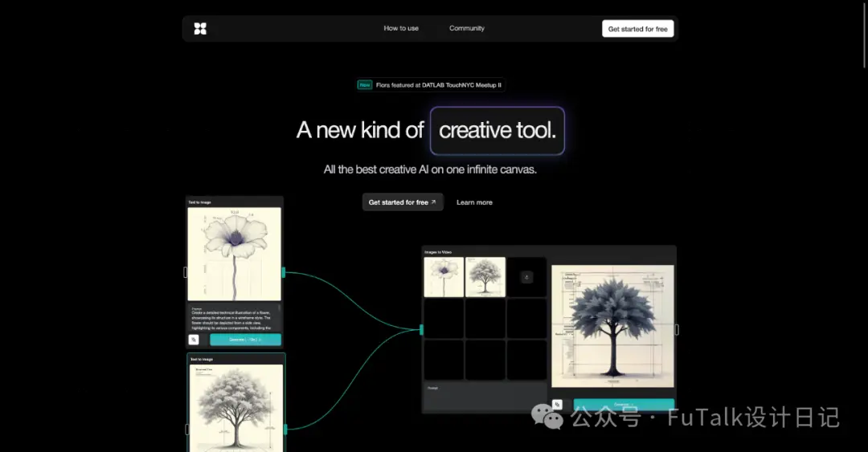The image size is (868, 452).
Task: Click the New badge in the announcement
Action: [x=365, y=85]
